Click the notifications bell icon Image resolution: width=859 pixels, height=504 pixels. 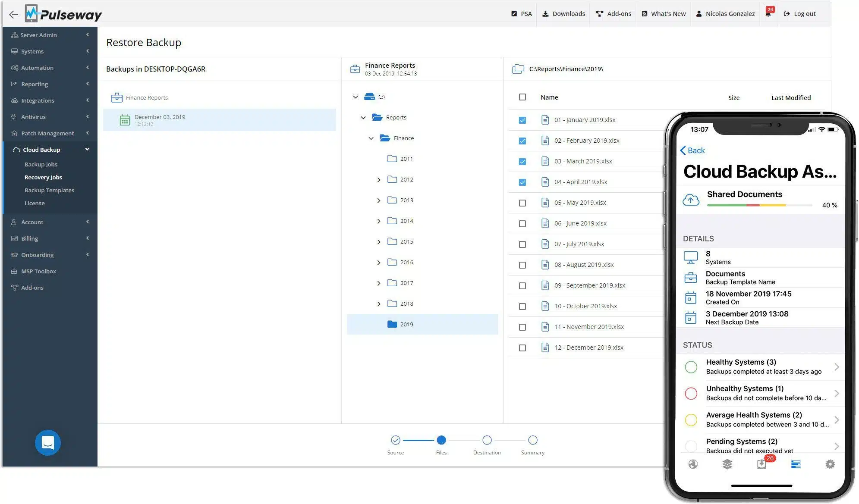click(x=768, y=14)
